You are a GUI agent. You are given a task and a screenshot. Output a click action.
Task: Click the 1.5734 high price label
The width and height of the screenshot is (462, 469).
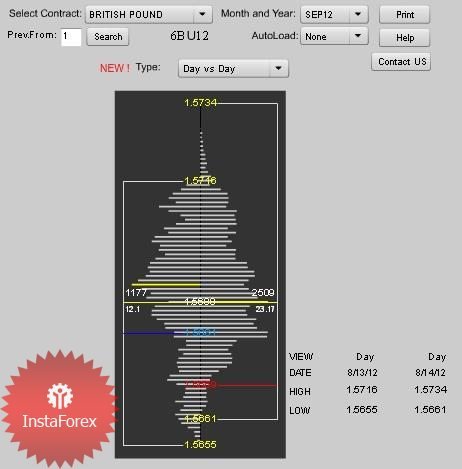pos(200,102)
